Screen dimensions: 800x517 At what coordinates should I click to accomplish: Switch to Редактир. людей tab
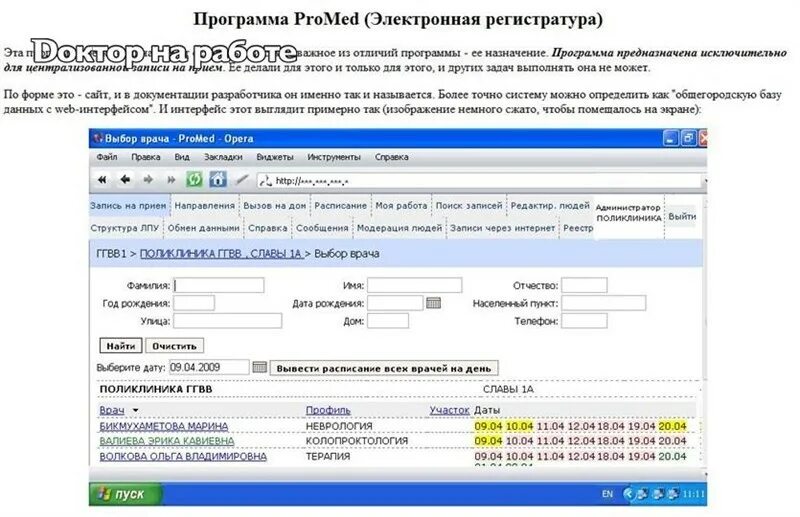(x=551, y=206)
